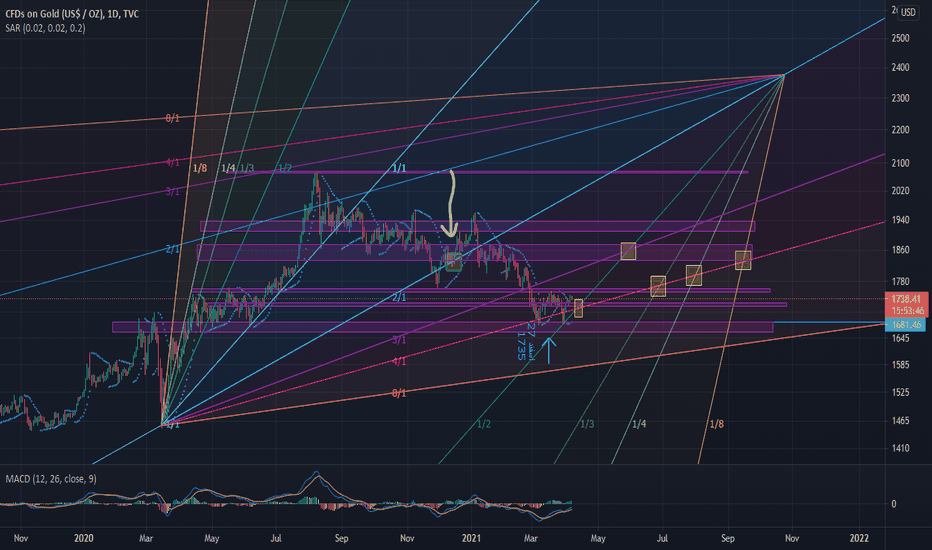Click the blue 1681.46 price label
The image size is (932, 550).
coord(906,325)
